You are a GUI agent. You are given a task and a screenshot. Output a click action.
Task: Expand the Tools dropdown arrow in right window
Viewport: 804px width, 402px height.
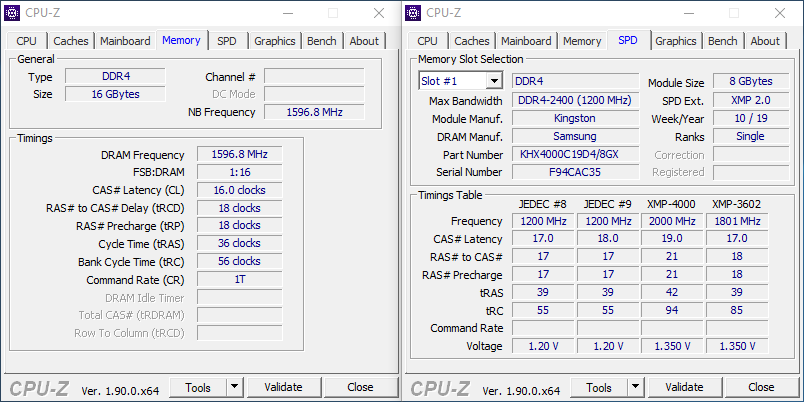(635, 387)
